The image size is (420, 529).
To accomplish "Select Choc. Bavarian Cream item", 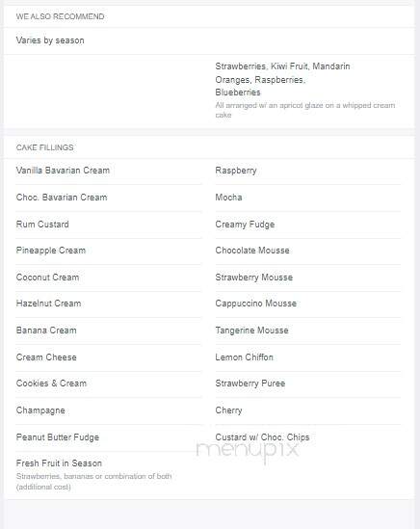I will 62,198.
